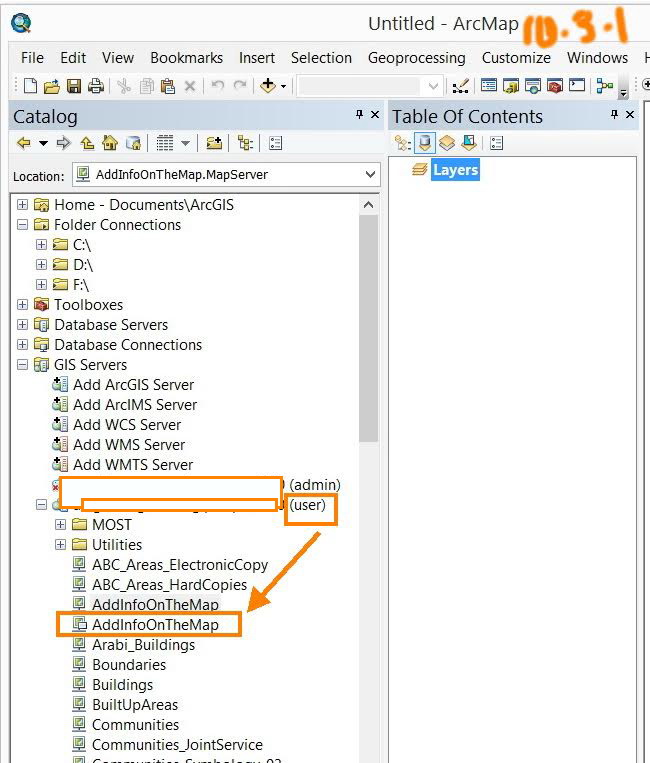Expand the Home - Documents\ArcGIS node
The image size is (650, 763).
[22, 204]
